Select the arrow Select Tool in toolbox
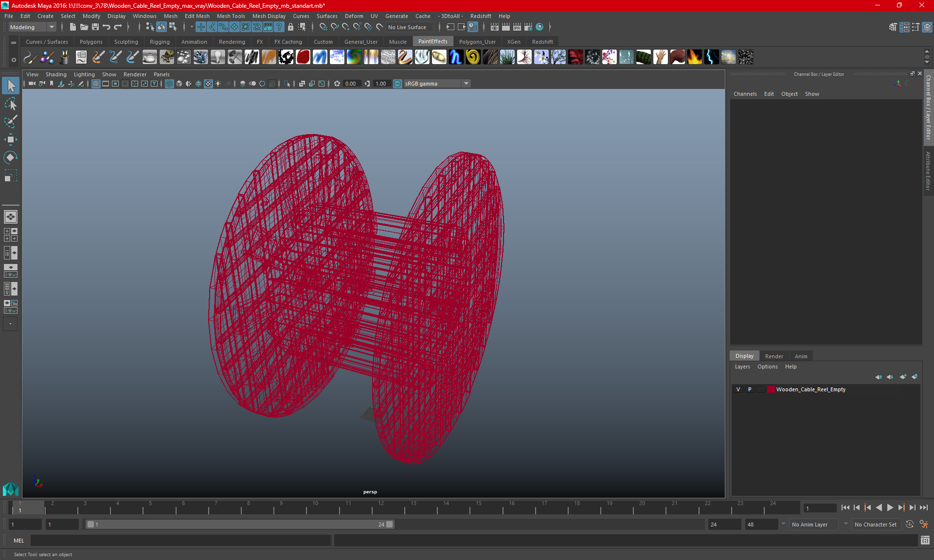This screenshot has height=560, width=934. (11, 86)
